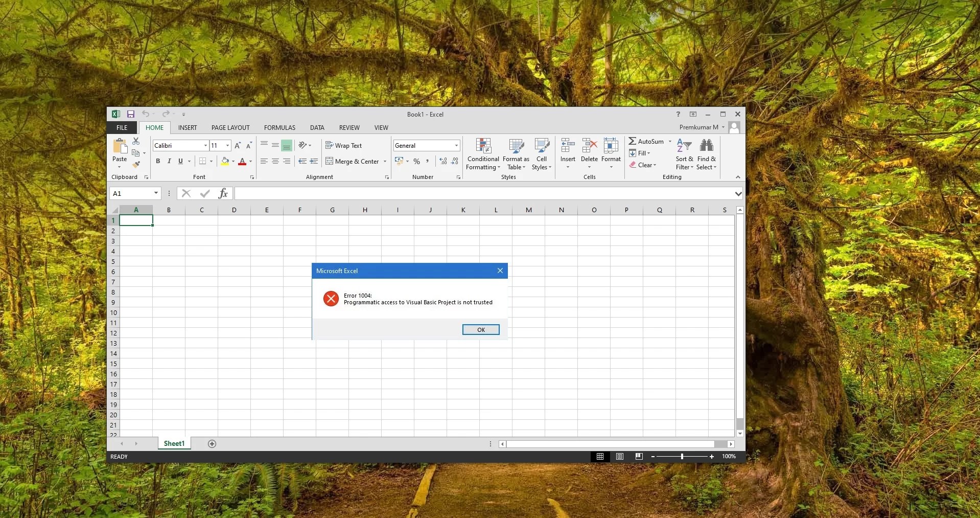Decrease font size with the smaller A
Screen dimensions: 980x518
(x=249, y=146)
